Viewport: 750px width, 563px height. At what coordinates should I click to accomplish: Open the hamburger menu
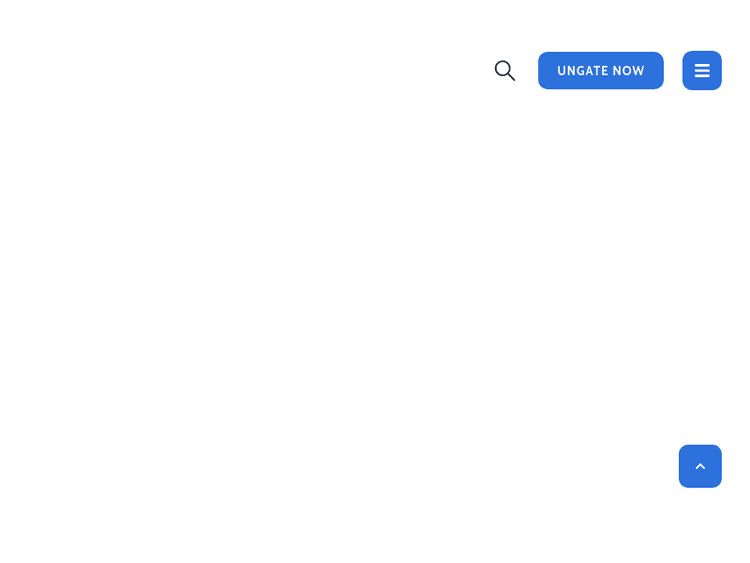click(702, 70)
